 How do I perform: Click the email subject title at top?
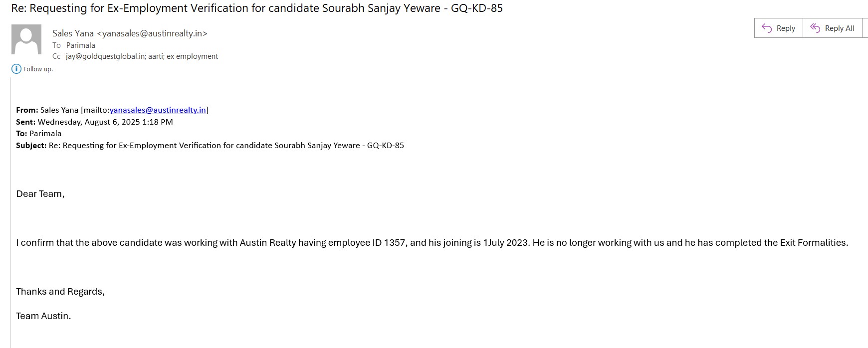pos(256,8)
